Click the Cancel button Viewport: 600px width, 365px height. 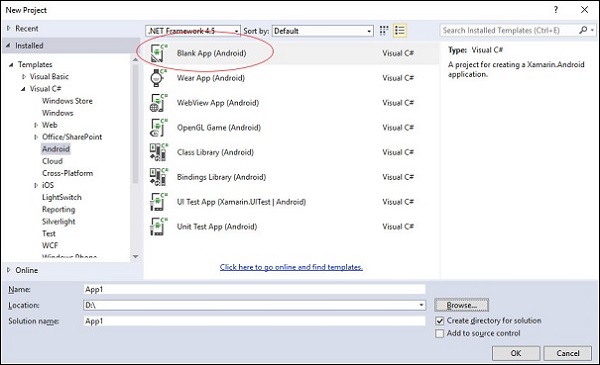pos(567,353)
